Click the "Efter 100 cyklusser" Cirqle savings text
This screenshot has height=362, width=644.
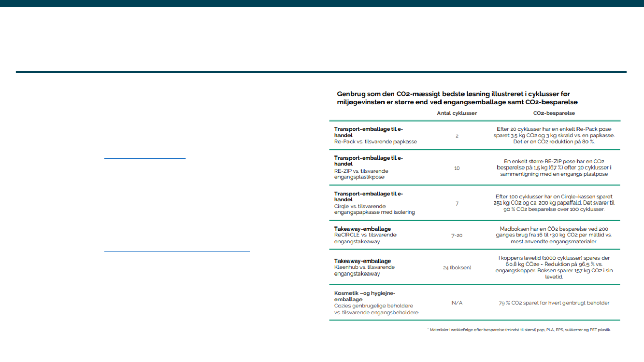pyautogui.click(x=554, y=203)
